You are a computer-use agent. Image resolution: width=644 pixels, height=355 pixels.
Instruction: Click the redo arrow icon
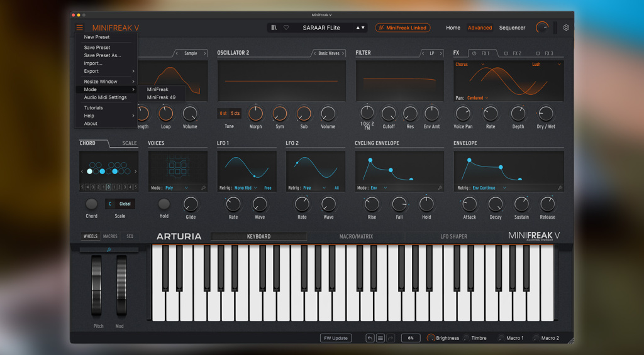(391, 338)
